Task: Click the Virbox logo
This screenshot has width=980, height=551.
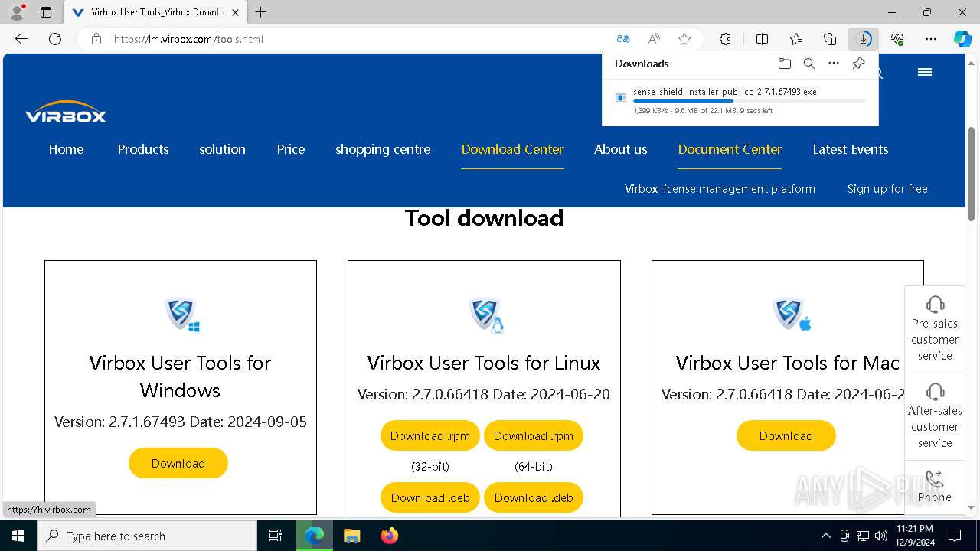Action: point(66,112)
